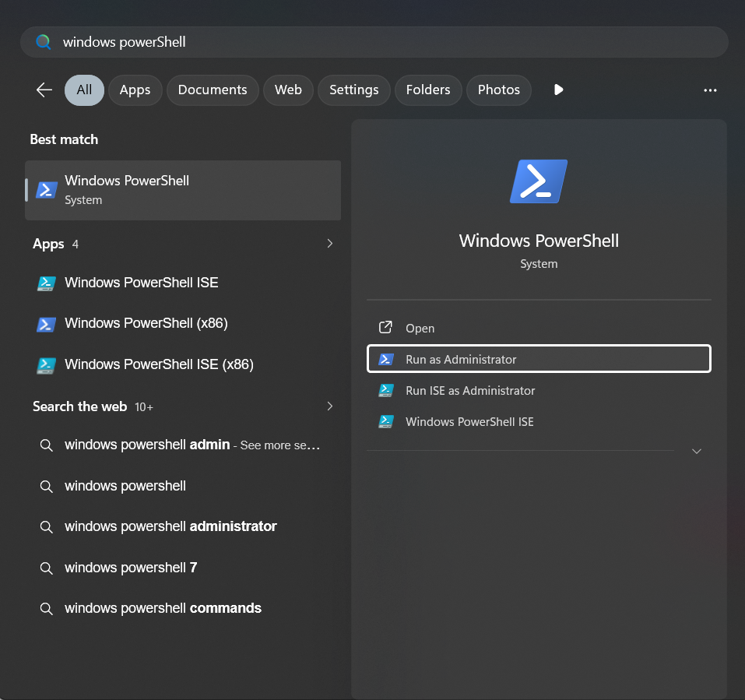Click the preview pane Windows PowerShell ISE icon

pos(386,421)
